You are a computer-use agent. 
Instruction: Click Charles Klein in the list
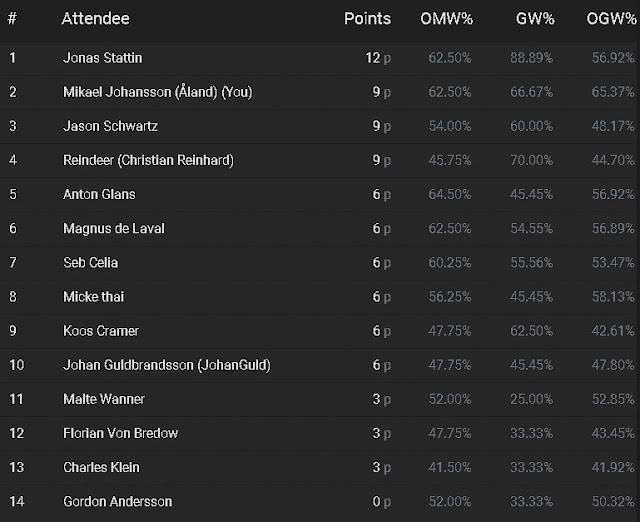(101, 467)
